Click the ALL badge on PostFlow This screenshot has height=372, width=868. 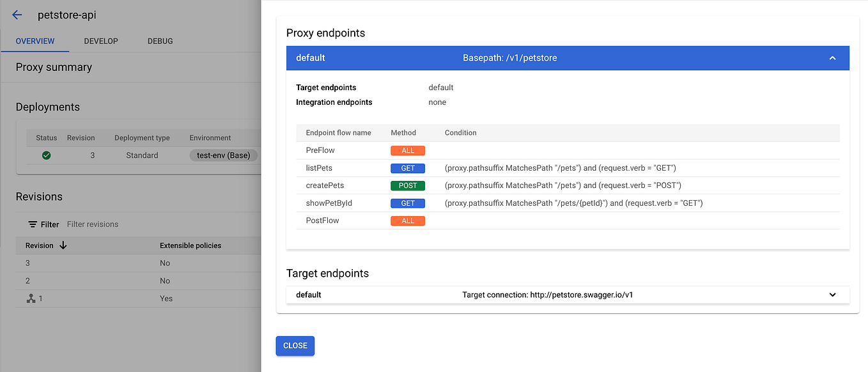[407, 221]
